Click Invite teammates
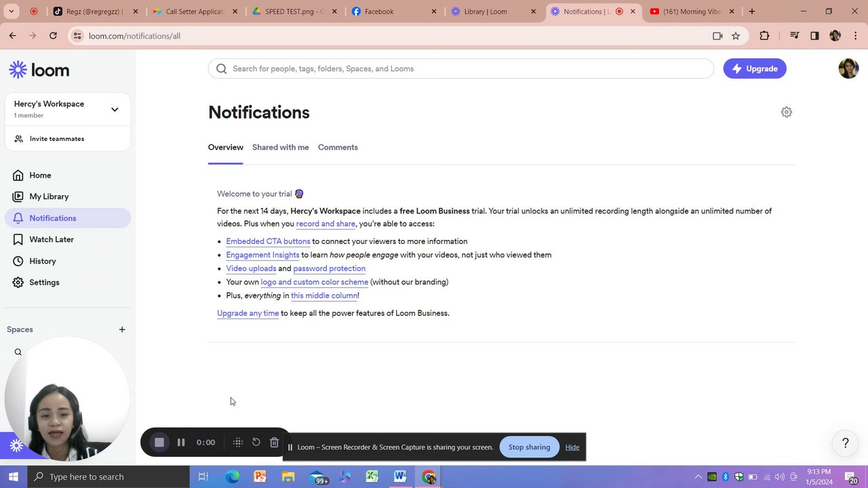Screen dimensions: 868x488 click(57, 138)
